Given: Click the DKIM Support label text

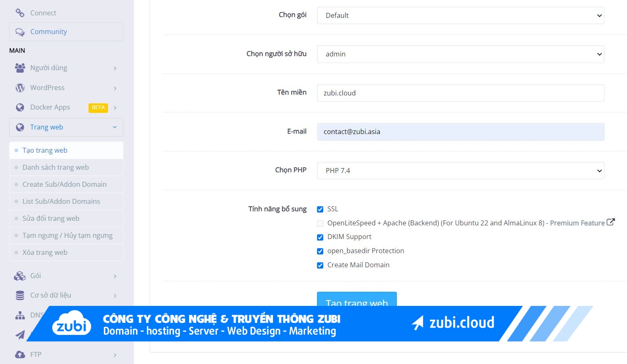Looking at the screenshot, I should point(349,237).
